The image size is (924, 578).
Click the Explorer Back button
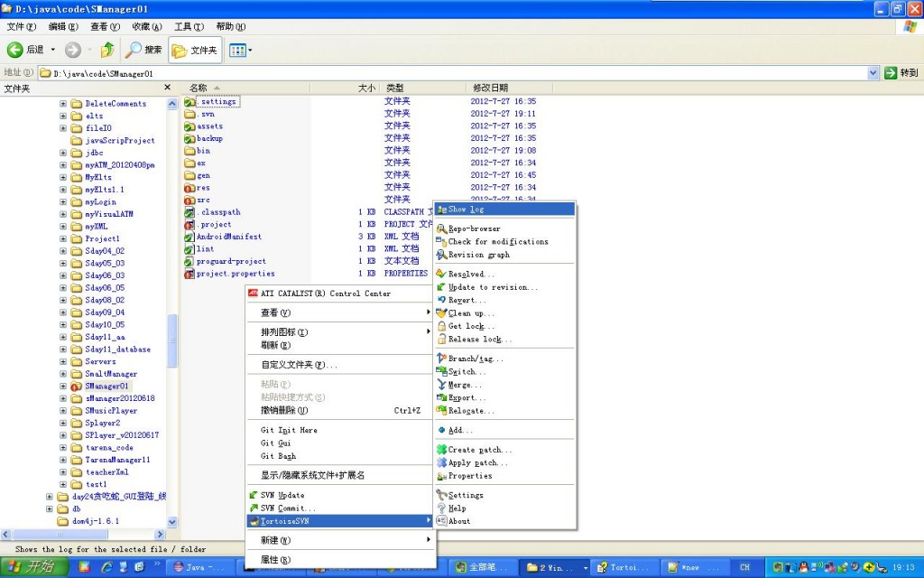point(24,51)
